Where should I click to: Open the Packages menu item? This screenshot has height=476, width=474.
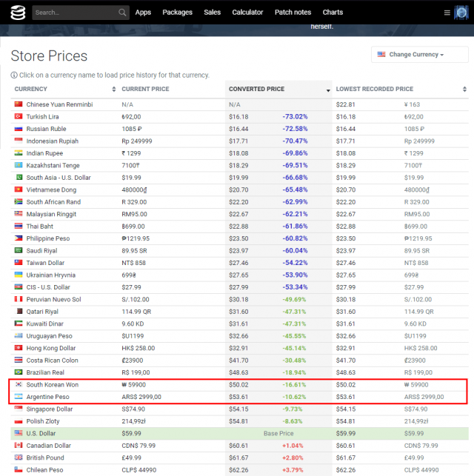(177, 12)
